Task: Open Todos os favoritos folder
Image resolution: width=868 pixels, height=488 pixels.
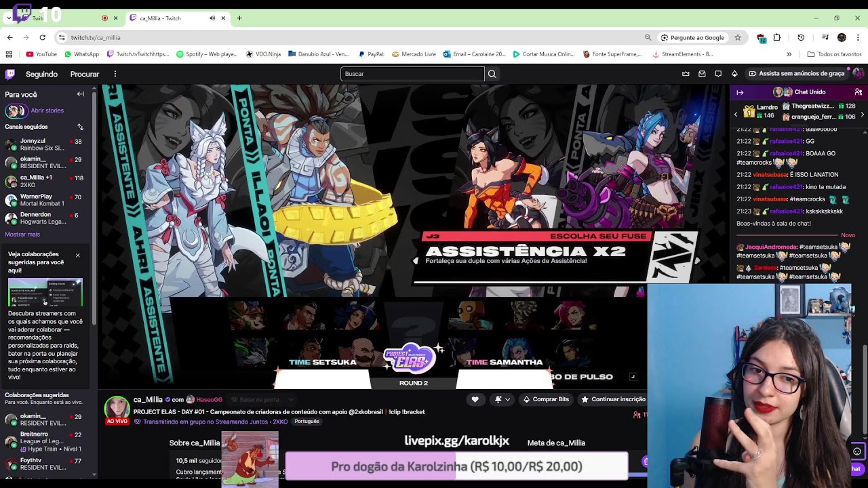Action: pos(834,54)
